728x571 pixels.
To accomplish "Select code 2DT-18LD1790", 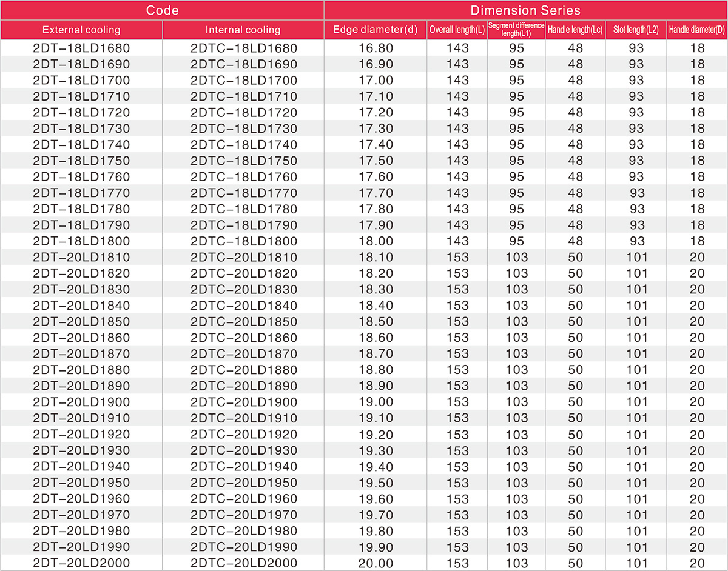I will click(x=81, y=225).
